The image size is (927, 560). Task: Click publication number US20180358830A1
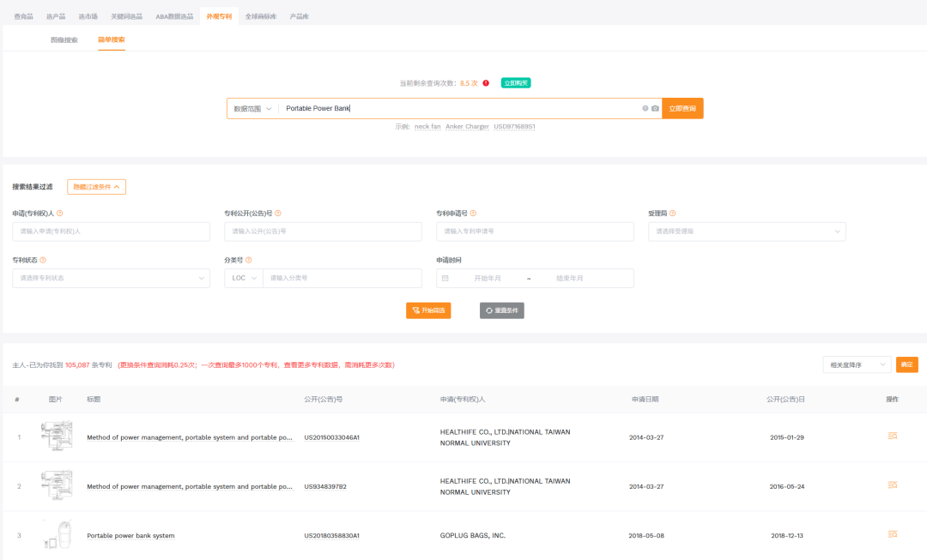tap(331, 536)
